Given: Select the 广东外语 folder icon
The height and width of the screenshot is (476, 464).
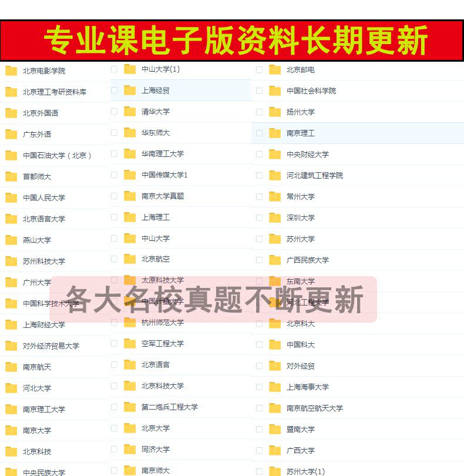Looking at the screenshot, I should (x=11, y=134).
